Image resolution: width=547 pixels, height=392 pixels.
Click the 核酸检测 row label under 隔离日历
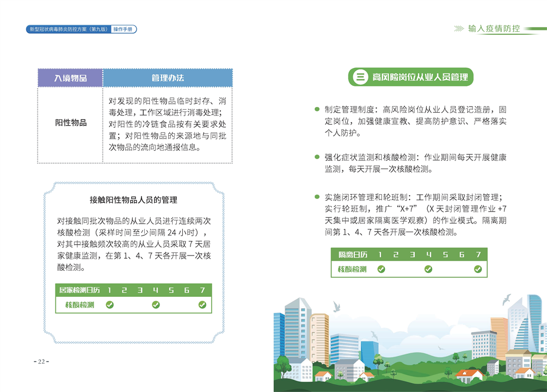353,269
